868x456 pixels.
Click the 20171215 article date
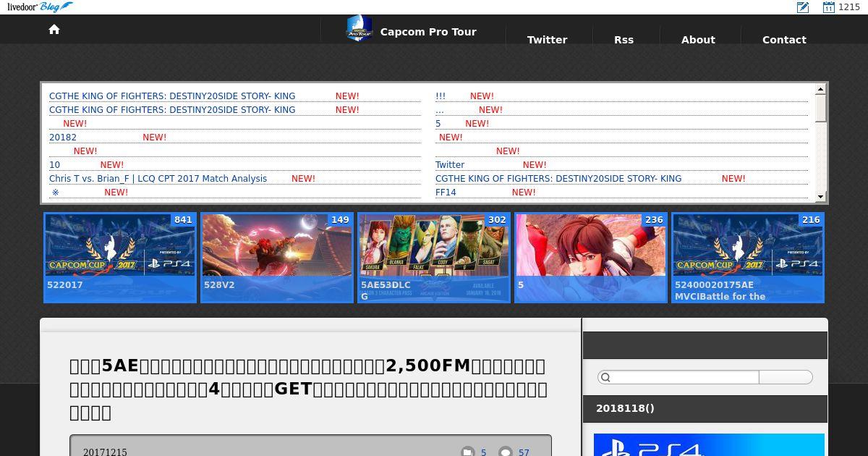[105, 452]
